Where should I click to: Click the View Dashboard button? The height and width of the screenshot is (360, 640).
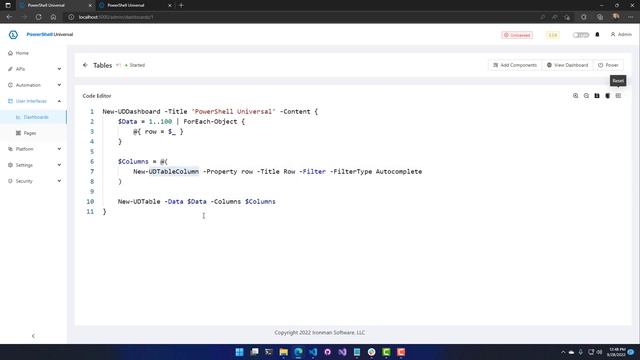coord(567,65)
